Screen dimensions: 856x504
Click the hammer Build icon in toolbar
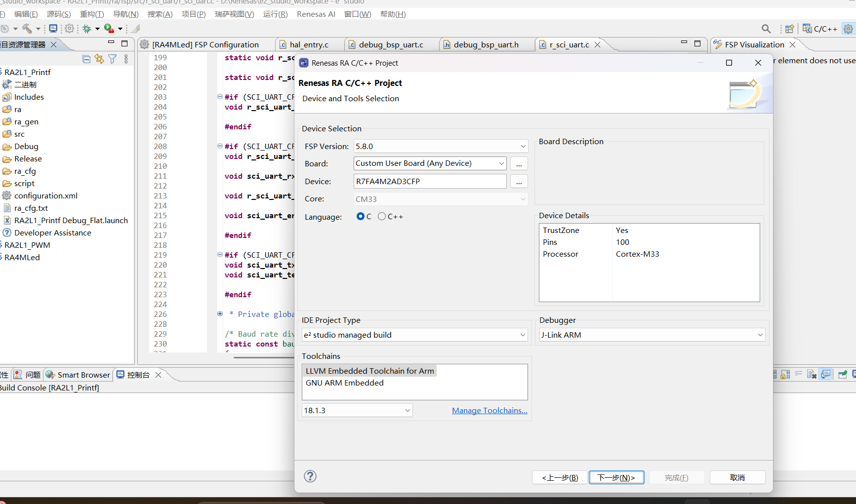point(27,29)
